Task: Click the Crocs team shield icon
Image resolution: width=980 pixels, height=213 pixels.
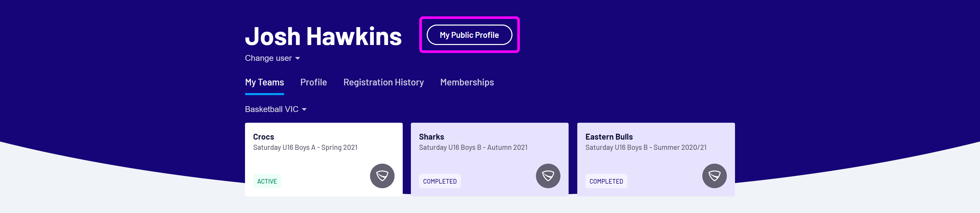Action: 382,176
